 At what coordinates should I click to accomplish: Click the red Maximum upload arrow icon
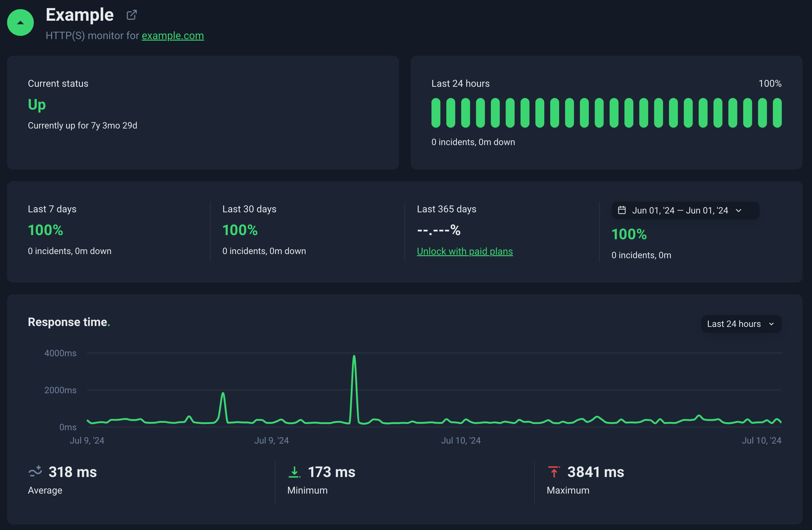point(554,472)
